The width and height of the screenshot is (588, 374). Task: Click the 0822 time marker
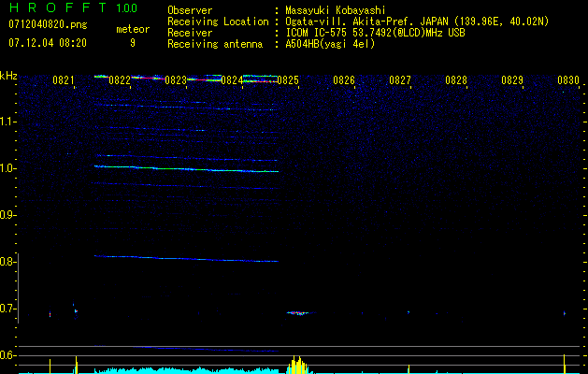[x=120, y=80]
